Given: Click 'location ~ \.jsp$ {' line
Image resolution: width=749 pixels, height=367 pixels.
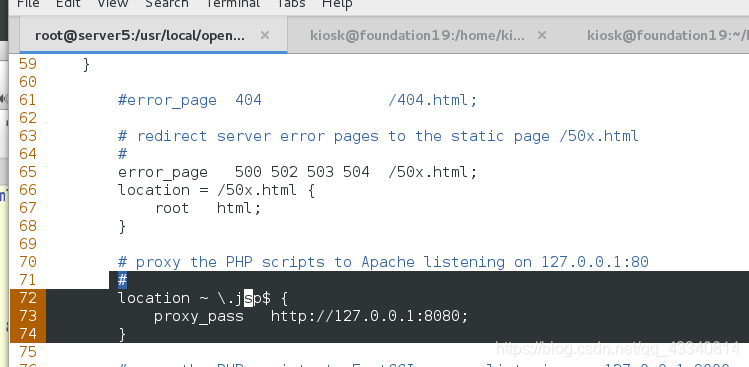Looking at the screenshot, I should point(203,298).
